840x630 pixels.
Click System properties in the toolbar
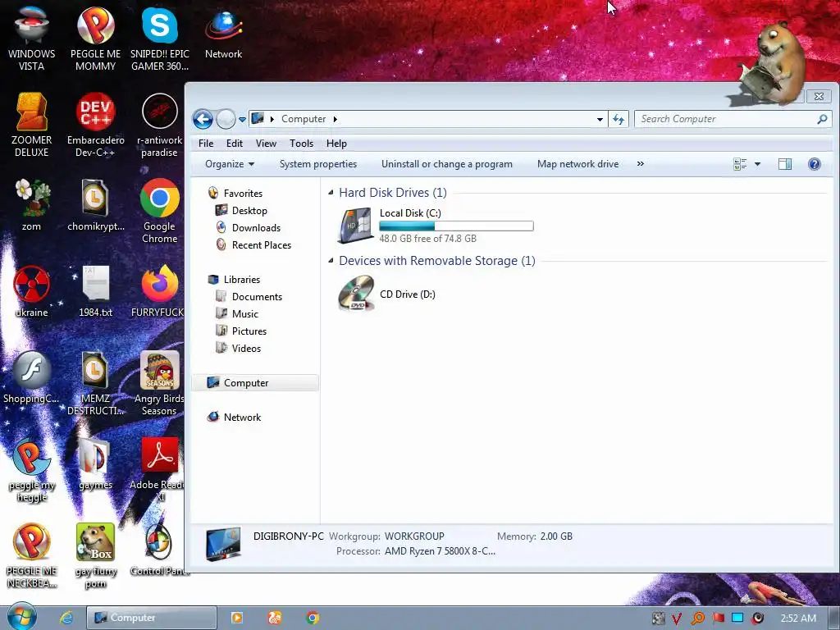click(x=318, y=164)
